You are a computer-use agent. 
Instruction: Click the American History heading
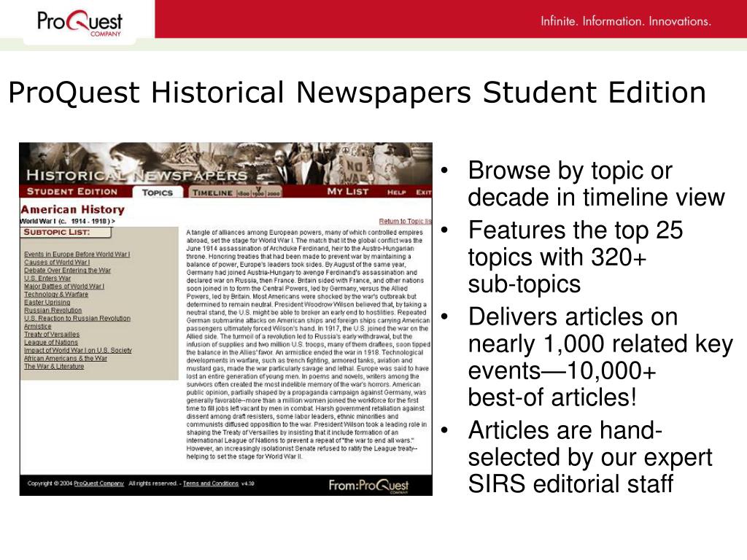click(x=72, y=209)
